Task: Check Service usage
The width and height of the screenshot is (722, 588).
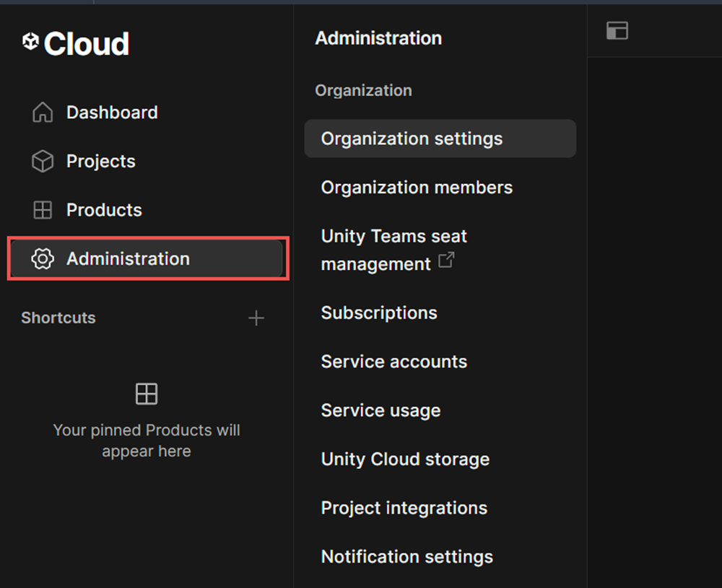Action: [x=380, y=410]
